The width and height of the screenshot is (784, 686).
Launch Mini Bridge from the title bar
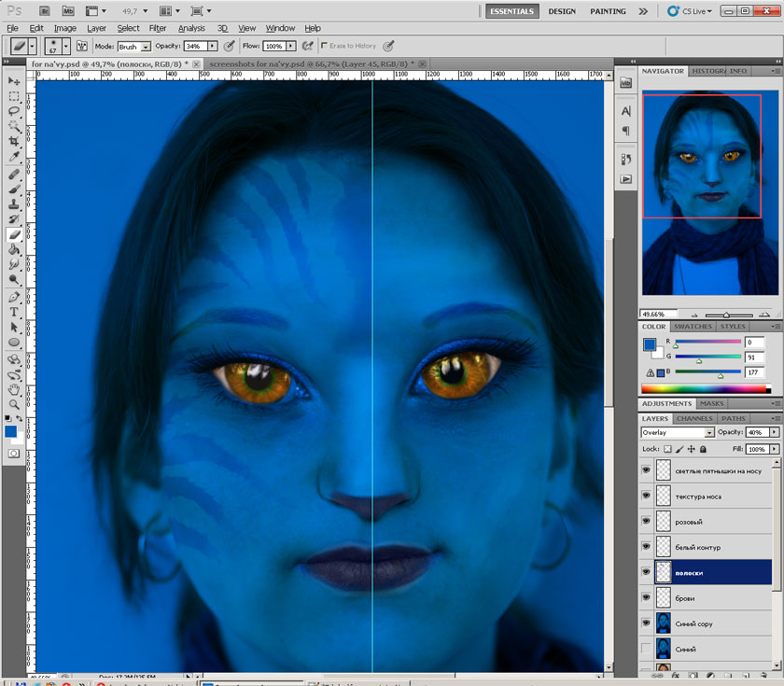coord(68,11)
